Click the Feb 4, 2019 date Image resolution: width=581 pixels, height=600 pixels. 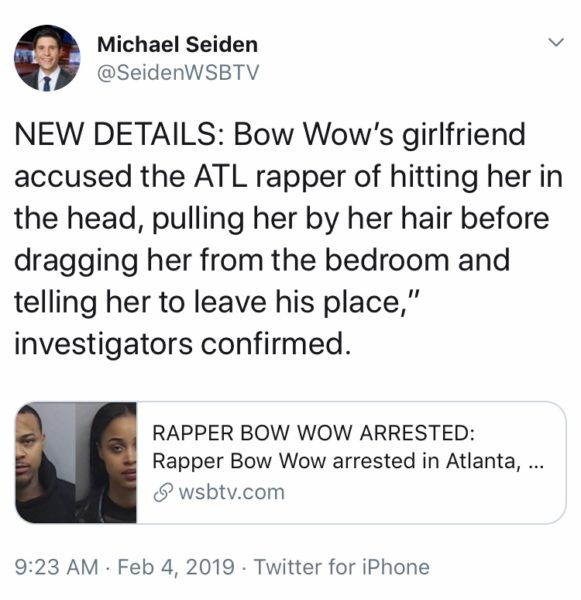pos(176,567)
